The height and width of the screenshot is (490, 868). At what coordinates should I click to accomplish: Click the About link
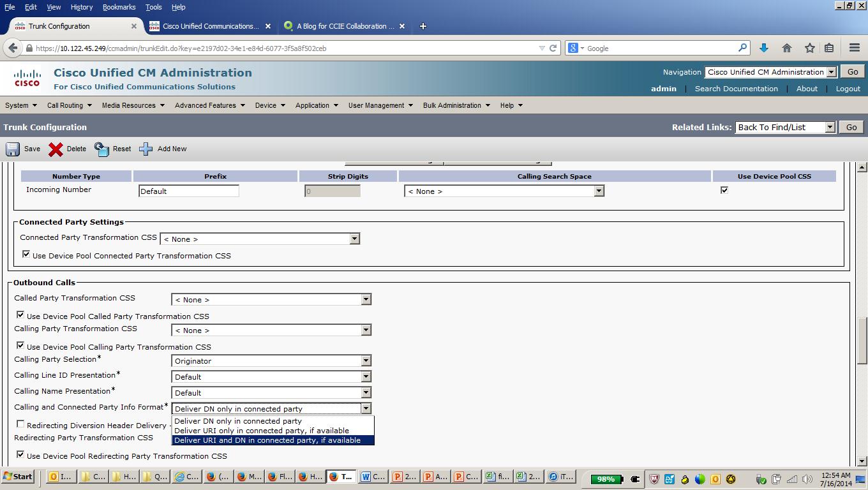(x=807, y=89)
